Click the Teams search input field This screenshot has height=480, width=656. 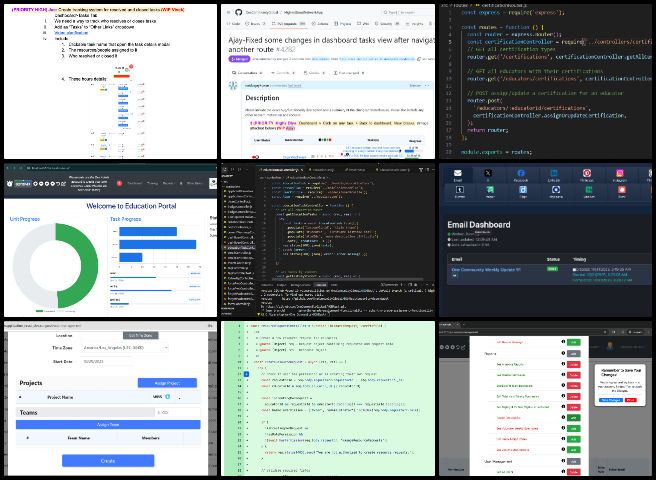[x=177, y=413]
